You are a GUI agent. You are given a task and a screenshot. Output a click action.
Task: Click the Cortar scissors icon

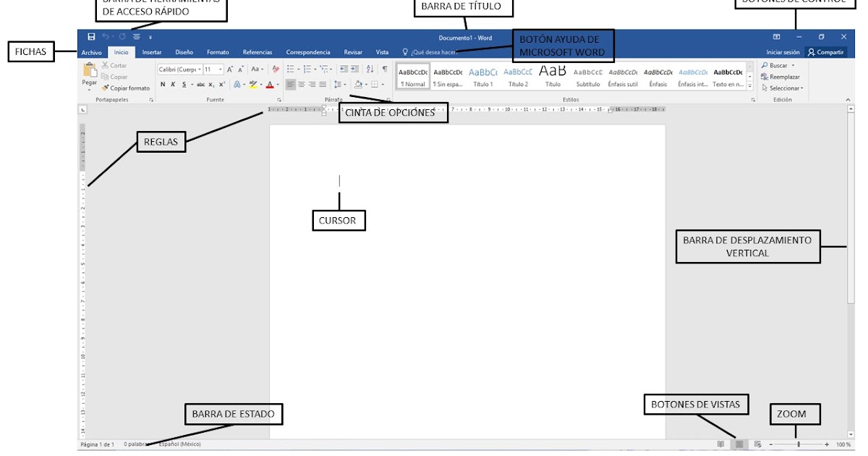click(x=104, y=64)
